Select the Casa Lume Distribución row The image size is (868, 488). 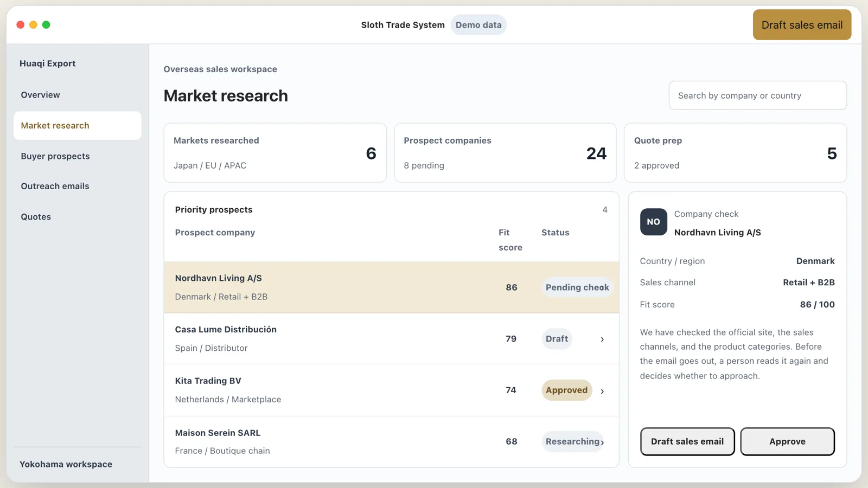coord(391,339)
